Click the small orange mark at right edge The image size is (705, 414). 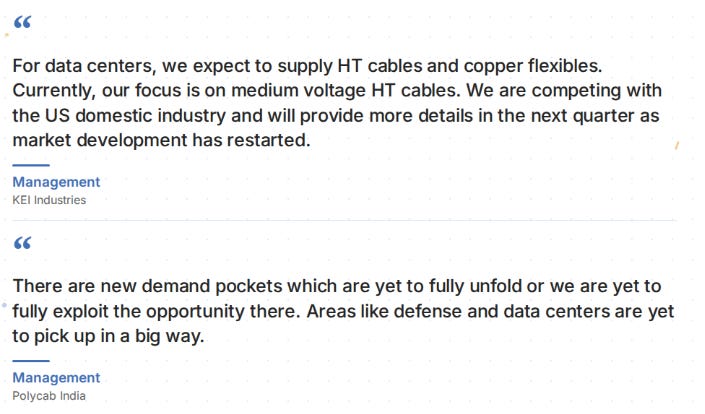pyautogui.click(x=677, y=145)
